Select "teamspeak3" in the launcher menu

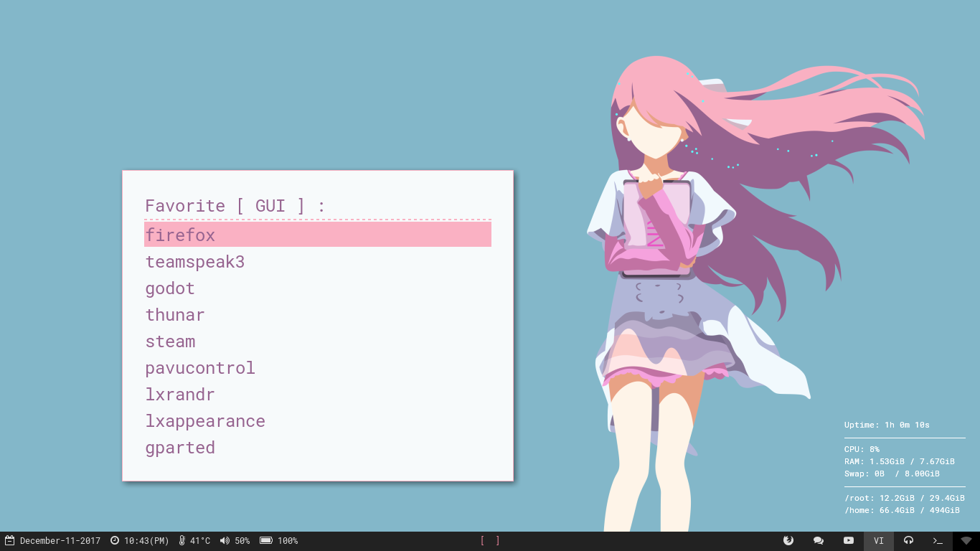194,261
